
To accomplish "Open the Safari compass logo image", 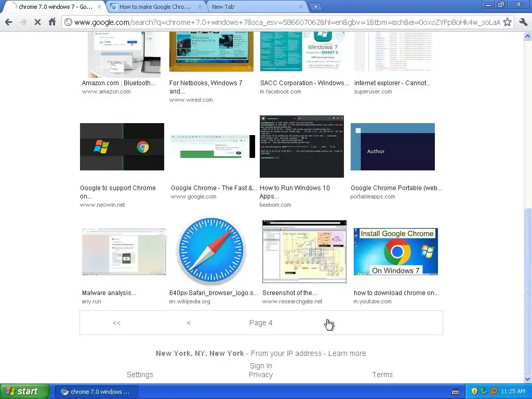I will (x=211, y=251).
